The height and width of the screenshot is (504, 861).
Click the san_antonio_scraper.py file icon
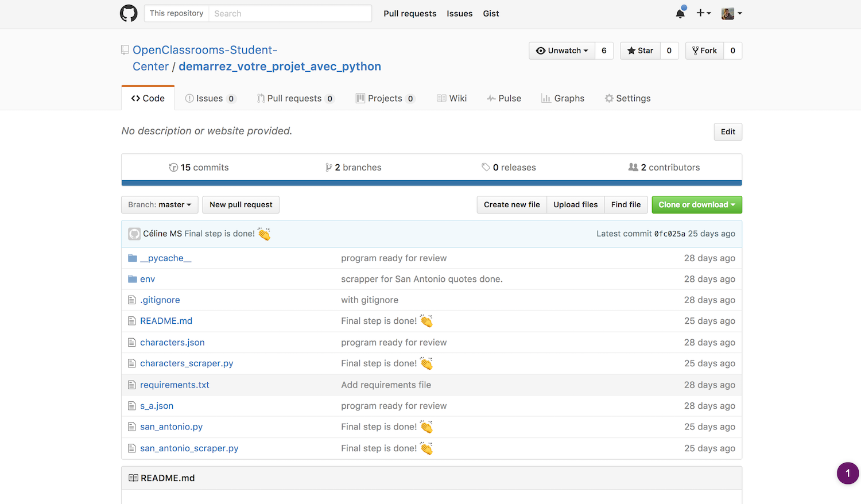tap(132, 448)
